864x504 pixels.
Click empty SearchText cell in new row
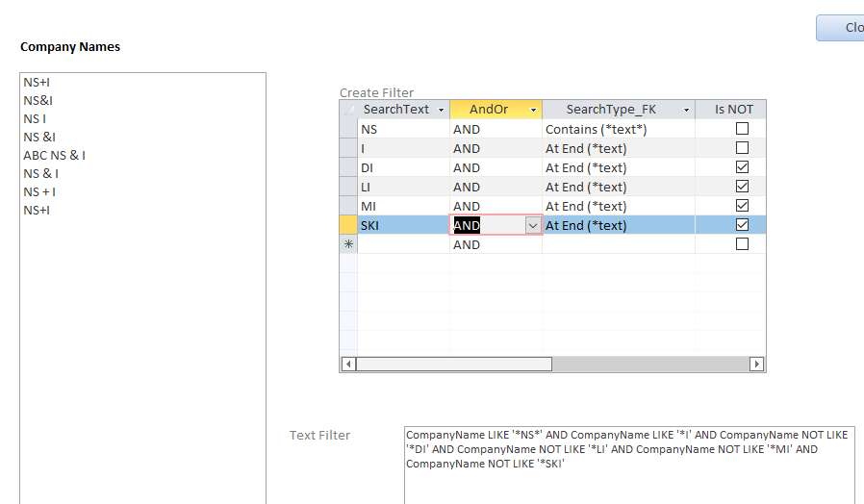pos(403,244)
